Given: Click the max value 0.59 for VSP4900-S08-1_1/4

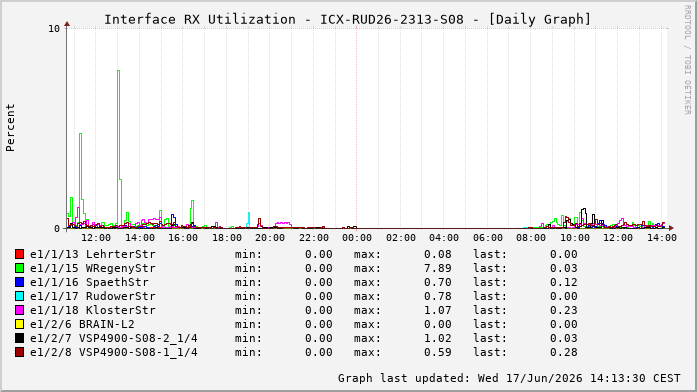Looking at the screenshot, I should point(437,352).
